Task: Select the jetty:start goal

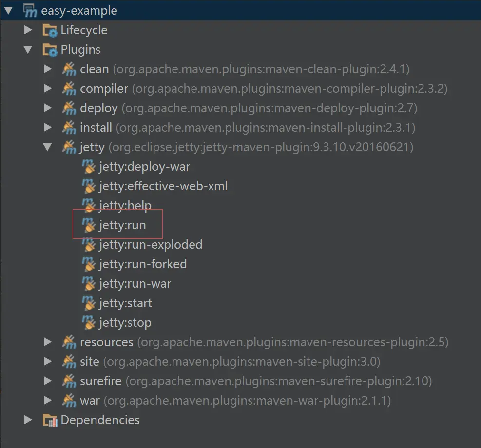Action: click(x=125, y=304)
